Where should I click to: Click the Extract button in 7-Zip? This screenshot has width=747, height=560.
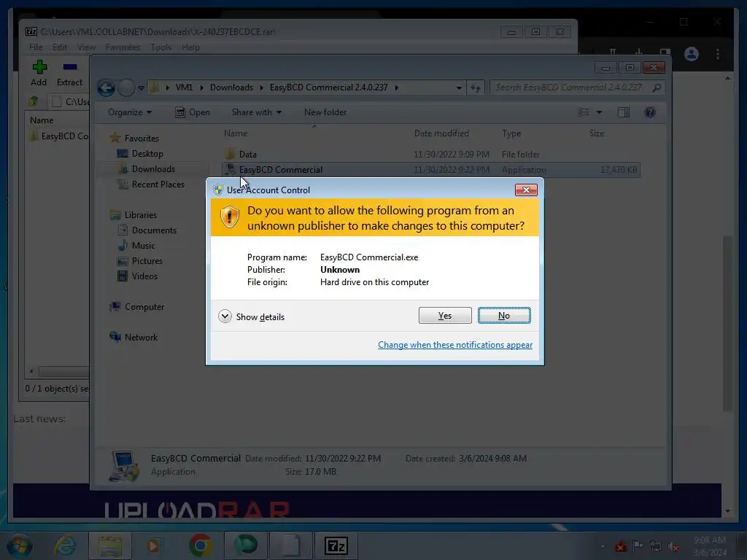coord(69,74)
